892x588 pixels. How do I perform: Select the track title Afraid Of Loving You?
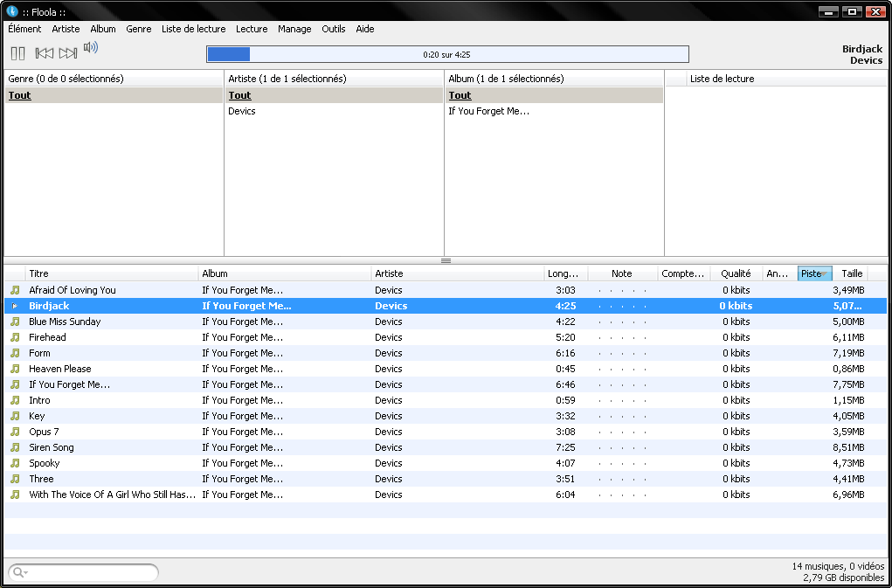pyautogui.click(x=73, y=290)
